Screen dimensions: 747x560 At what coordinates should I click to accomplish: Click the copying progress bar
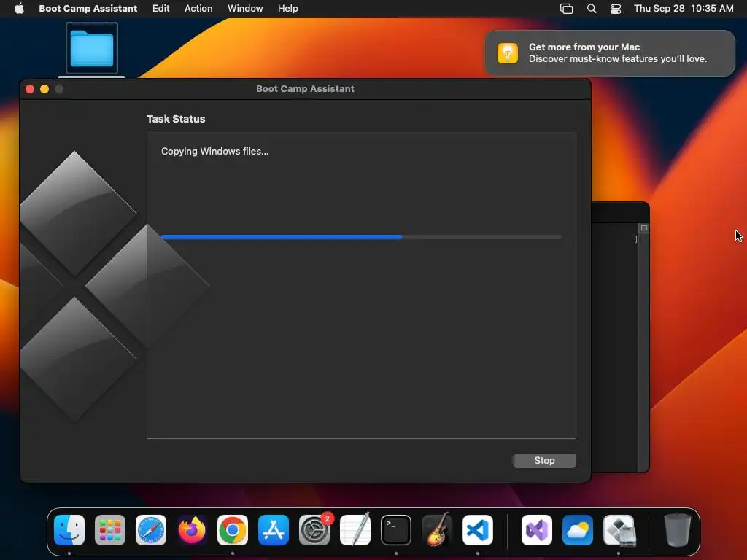(x=361, y=237)
